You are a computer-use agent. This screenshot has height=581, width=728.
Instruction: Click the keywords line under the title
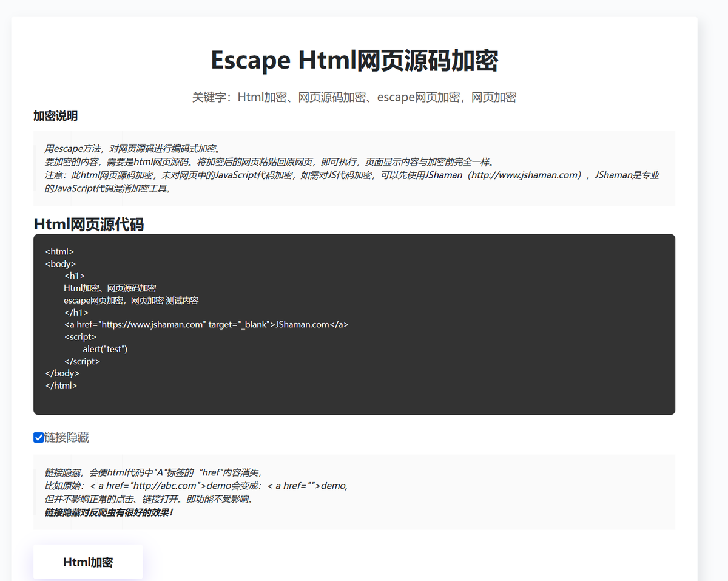[354, 97]
